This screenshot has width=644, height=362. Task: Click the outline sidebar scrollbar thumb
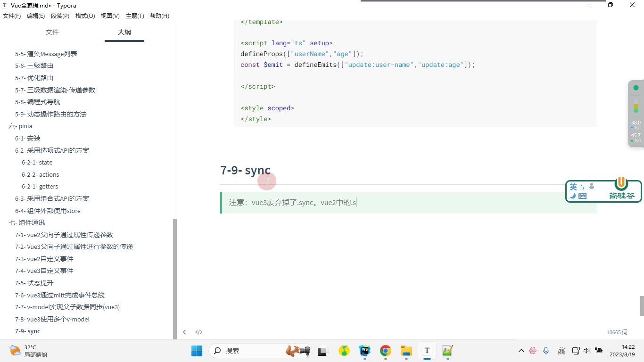click(x=175, y=279)
